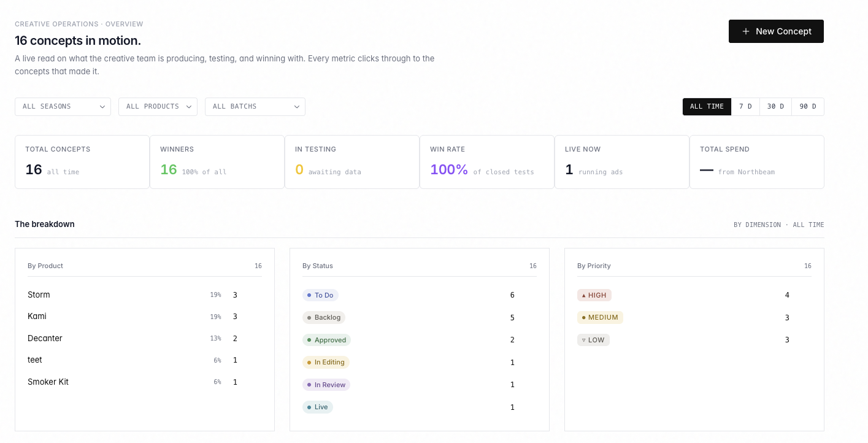Image resolution: width=868 pixels, height=443 pixels.
Task: Click the Live status badge
Action: [317, 407]
